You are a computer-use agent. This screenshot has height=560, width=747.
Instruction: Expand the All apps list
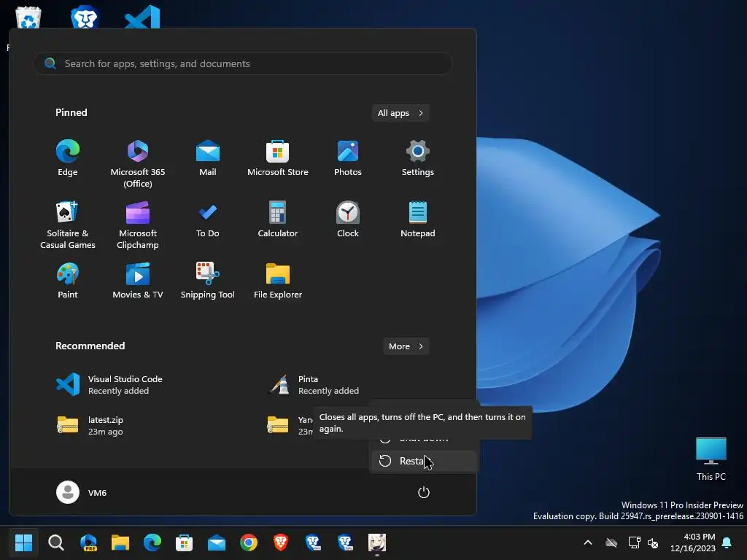(400, 113)
